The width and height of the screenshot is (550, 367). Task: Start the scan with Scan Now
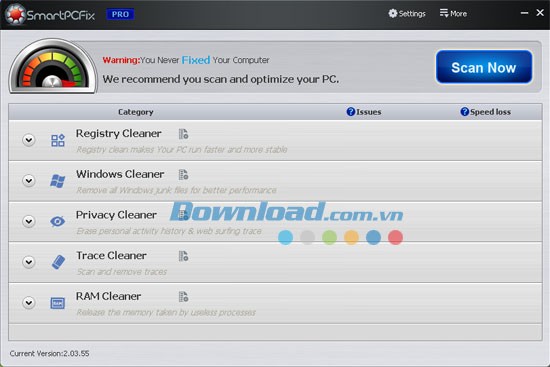click(x=484, y=67)
